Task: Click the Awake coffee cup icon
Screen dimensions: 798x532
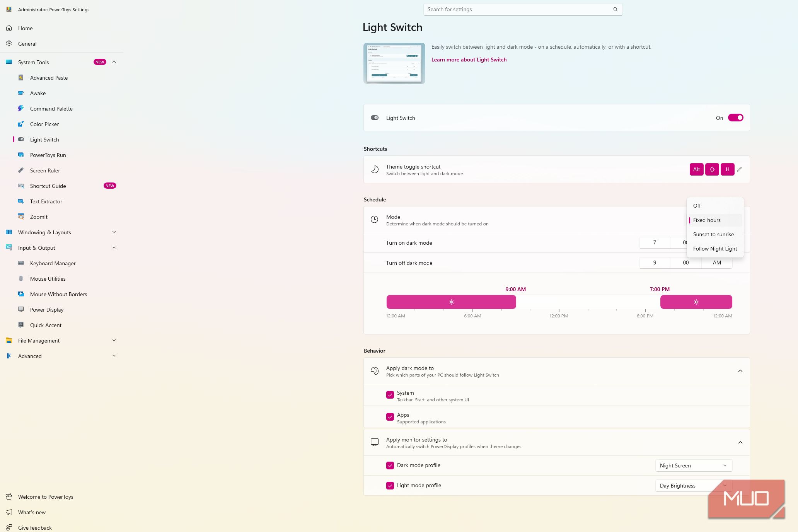Action: (21, 93)
